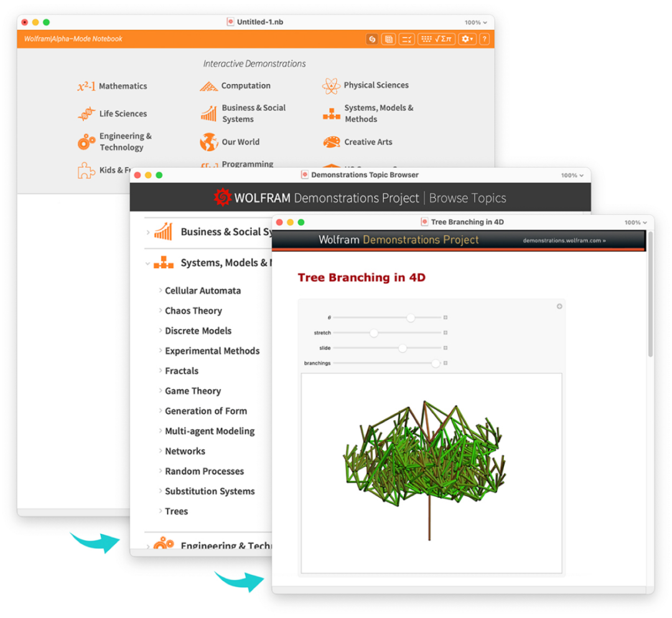The image size is (672, 618).
Task: Click the Engineering & Technology gears icon
Action: (x=86, y=141)
